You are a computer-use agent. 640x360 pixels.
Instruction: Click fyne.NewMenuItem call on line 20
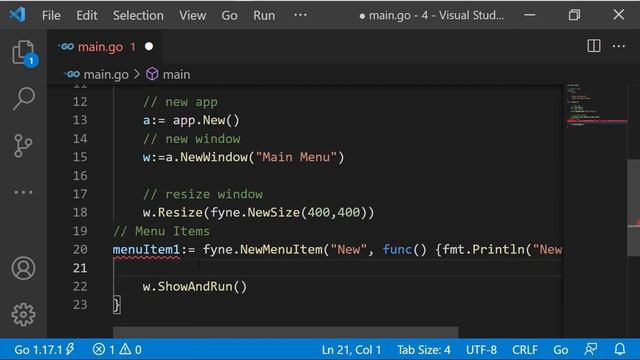tap(262, 249)
